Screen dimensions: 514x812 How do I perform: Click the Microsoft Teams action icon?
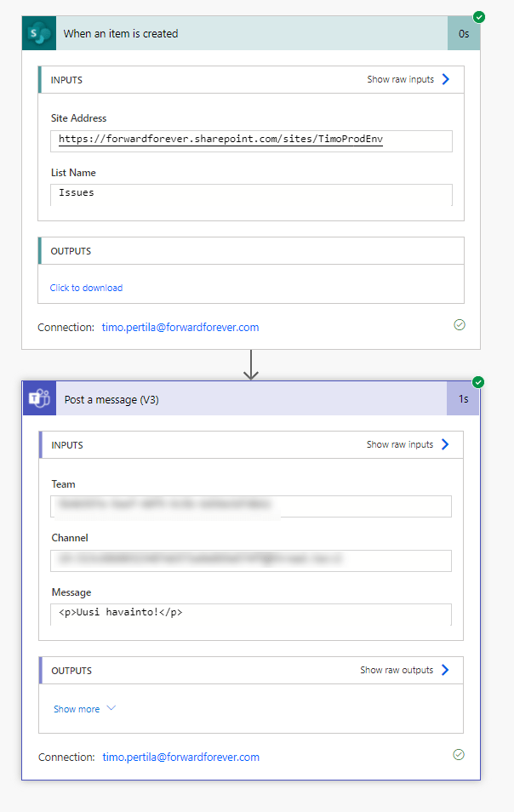(39, 399)
